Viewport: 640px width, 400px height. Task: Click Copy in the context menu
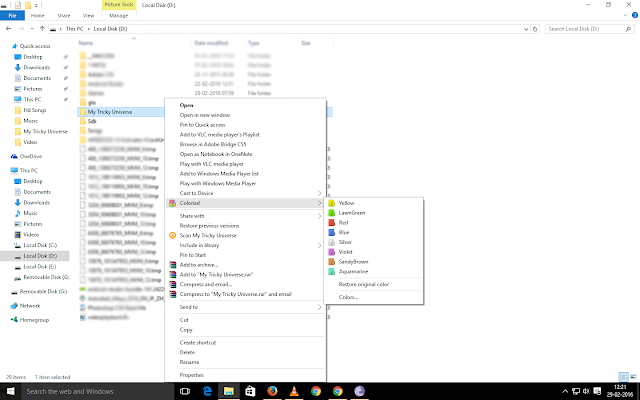tap(245, 330)
